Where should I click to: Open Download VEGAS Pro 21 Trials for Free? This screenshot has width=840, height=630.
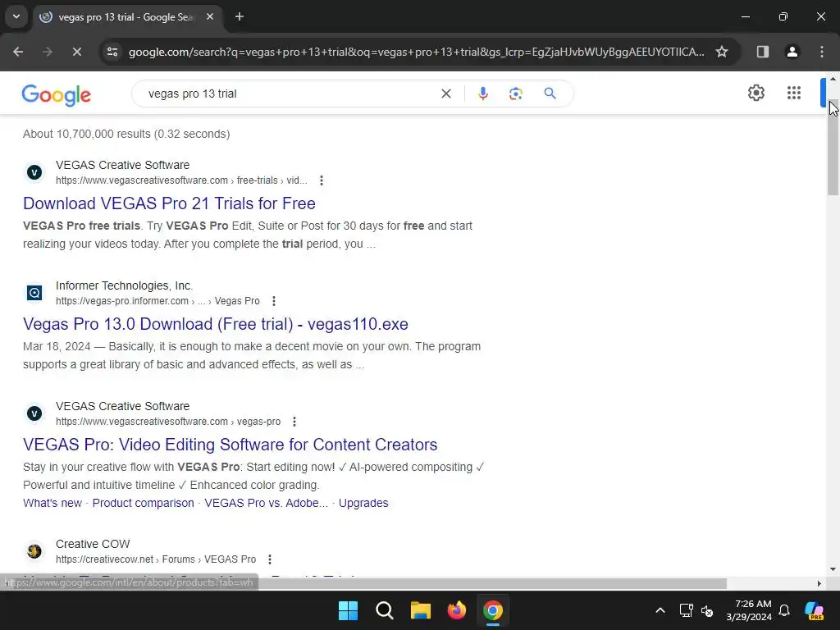pyautogui.click(x=169, y=203)
